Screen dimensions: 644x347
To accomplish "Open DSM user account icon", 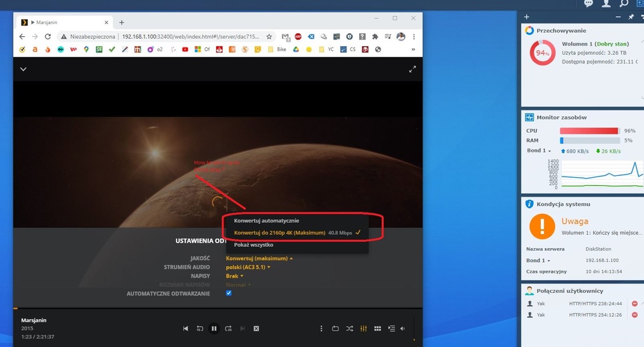I will (606, 4).
